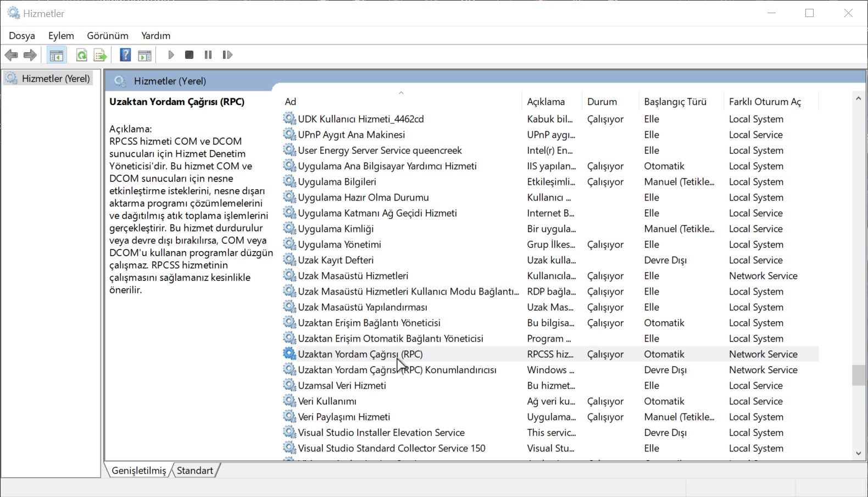Click gear icon of Visual Studio Standard Collector
Viewport: 868px width, 497px height.
[x=290, y=448]
